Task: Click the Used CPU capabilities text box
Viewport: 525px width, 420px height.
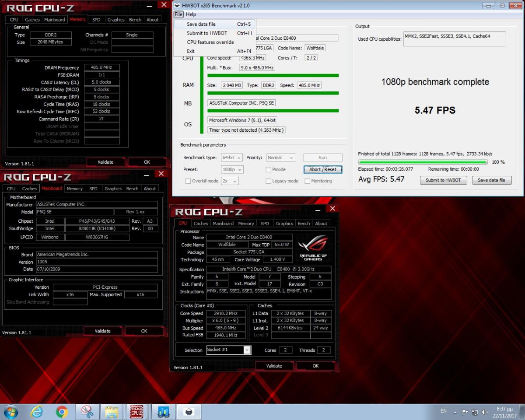Action: (455, 39)
